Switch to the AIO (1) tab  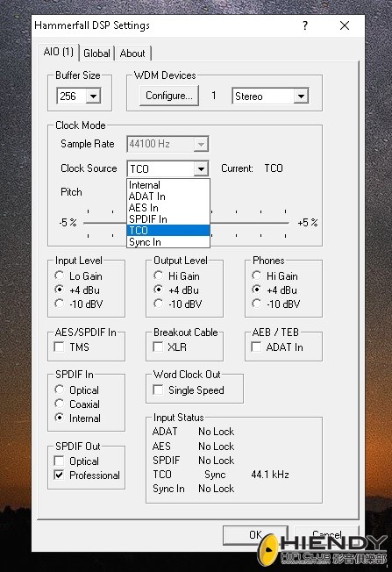59,52
